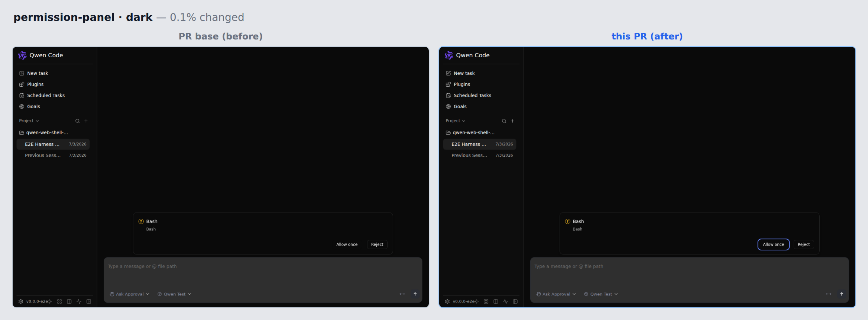
Task: Click the outlined Allow once button, after panel
Action: point(774,244)
